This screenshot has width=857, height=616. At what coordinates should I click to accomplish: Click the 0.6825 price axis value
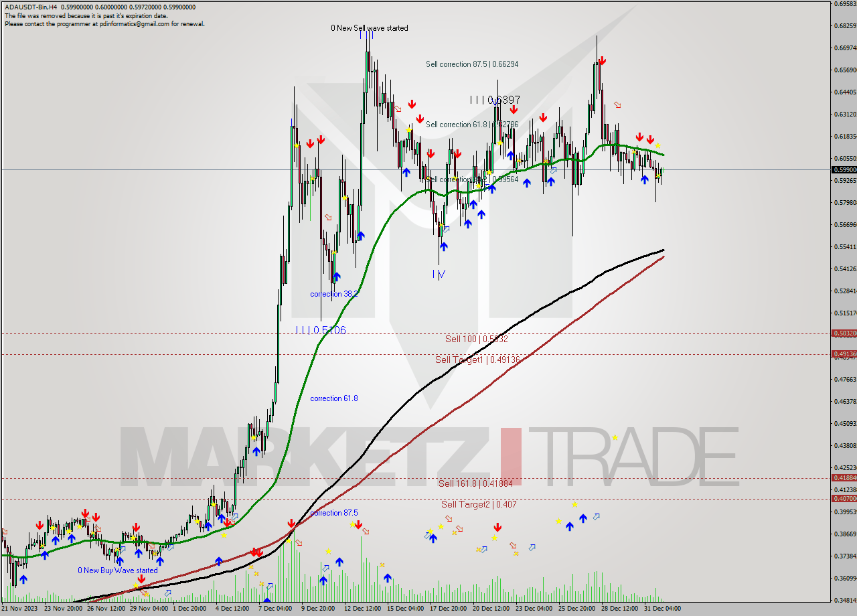tap(846, 26)
